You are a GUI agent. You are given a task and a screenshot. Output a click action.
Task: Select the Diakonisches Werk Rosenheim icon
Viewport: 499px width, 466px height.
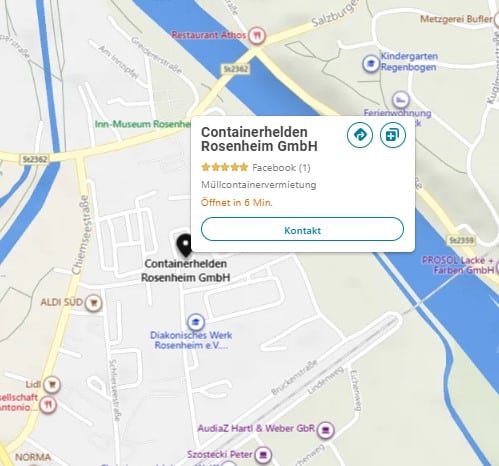click(196, 322)
